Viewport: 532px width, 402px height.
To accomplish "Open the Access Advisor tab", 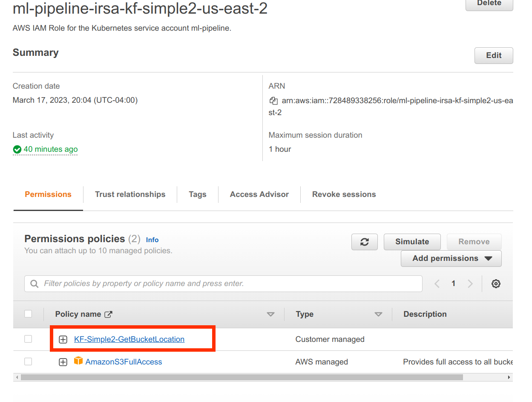I will point(259,194).
